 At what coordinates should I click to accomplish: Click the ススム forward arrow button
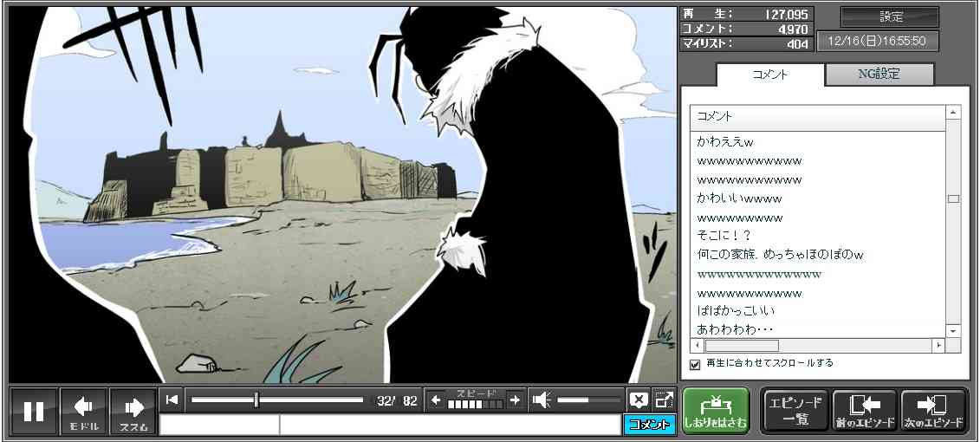click(133, 411)
